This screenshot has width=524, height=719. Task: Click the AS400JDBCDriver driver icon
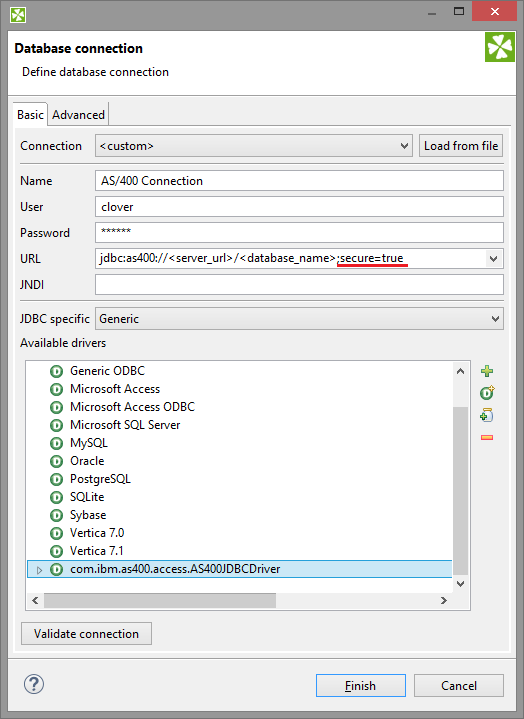click(x=56, y=570)
